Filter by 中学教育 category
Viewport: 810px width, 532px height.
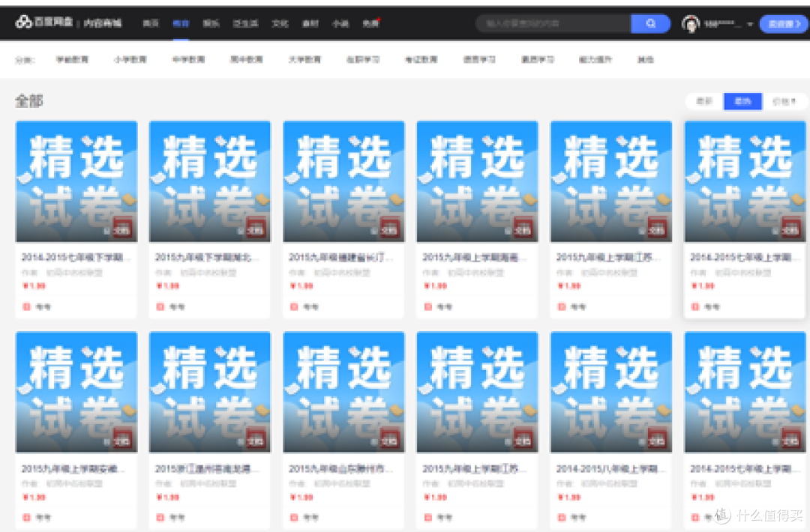click(188, 60)
